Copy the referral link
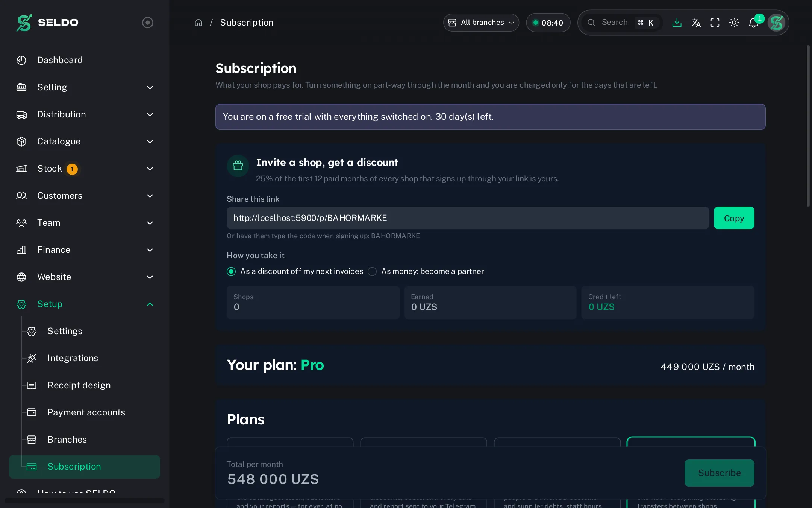The width and height of the screenshot is (812, 508). [734, 218]
